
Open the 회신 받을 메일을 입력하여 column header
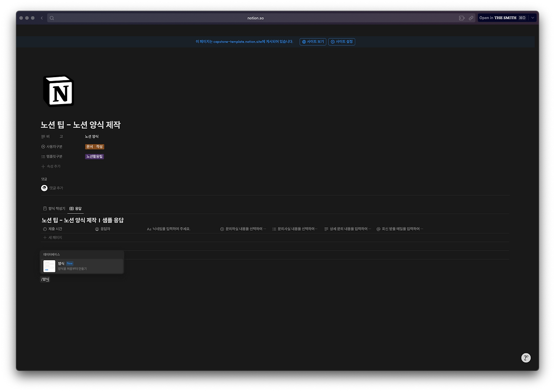point(400,229)
